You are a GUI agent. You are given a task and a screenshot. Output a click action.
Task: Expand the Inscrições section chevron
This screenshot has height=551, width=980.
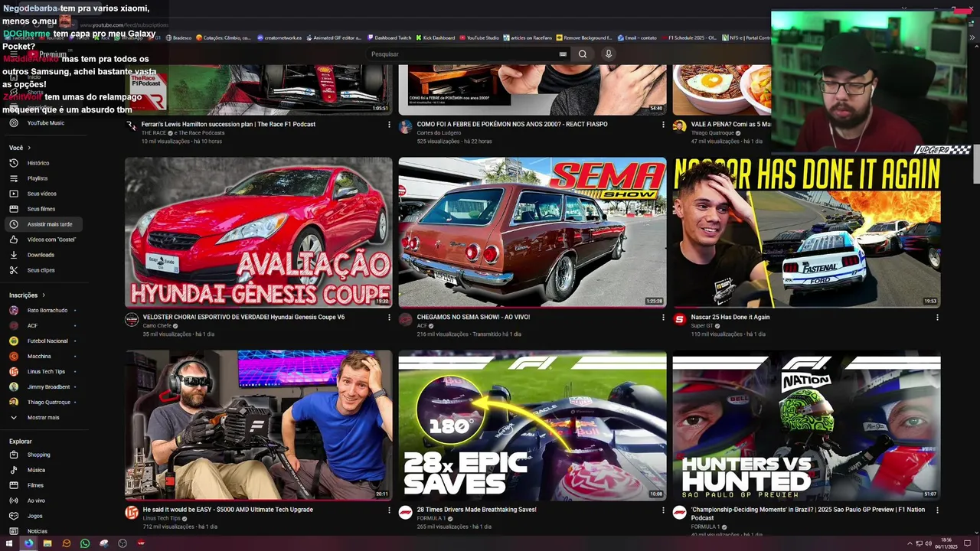[x=44, y=295]
